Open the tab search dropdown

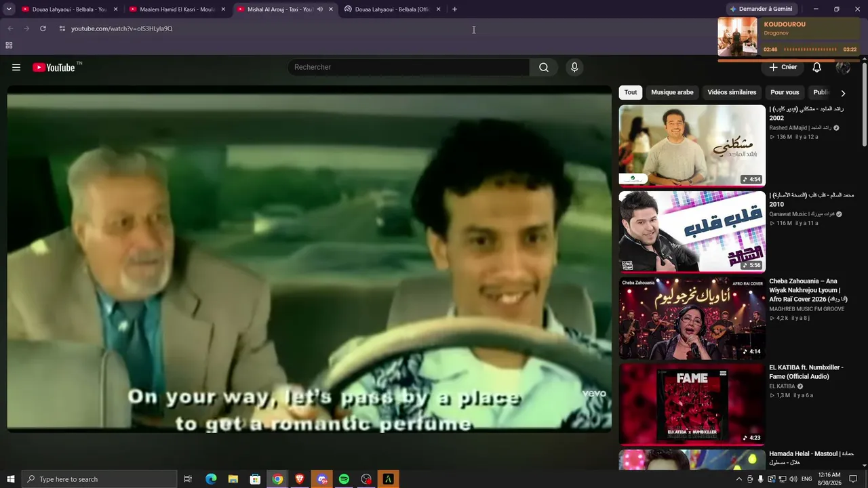[x=9, y=9]
